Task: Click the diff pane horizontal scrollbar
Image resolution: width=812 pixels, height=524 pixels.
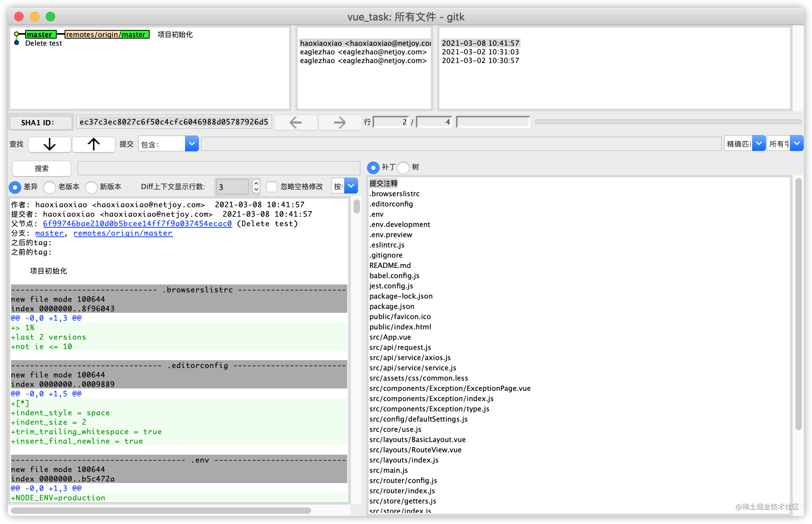Action: (x=161, y=511)
